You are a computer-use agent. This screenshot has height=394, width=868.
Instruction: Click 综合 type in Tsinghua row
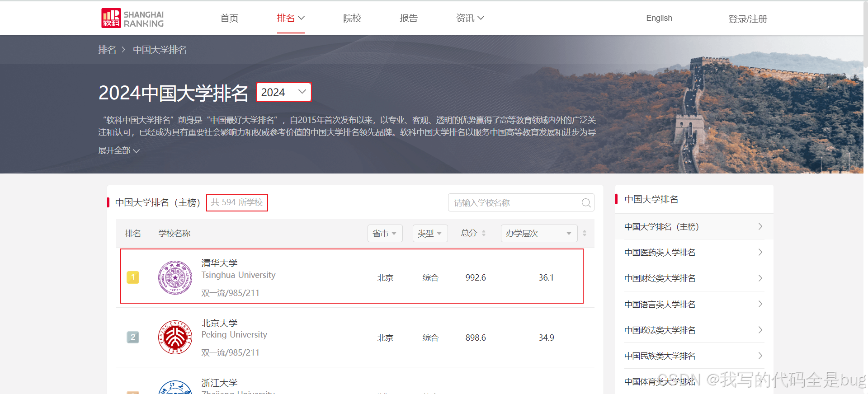[430, 277]
